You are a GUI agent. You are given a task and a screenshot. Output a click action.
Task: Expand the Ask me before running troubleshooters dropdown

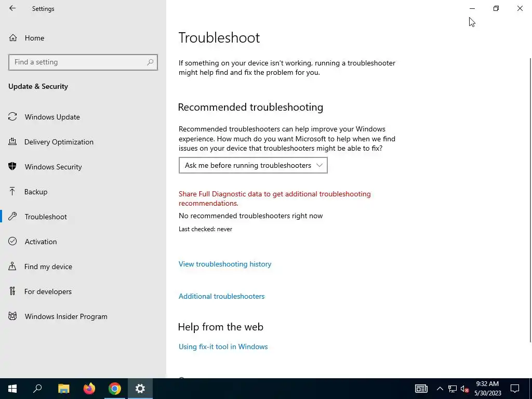click(253, 165)
